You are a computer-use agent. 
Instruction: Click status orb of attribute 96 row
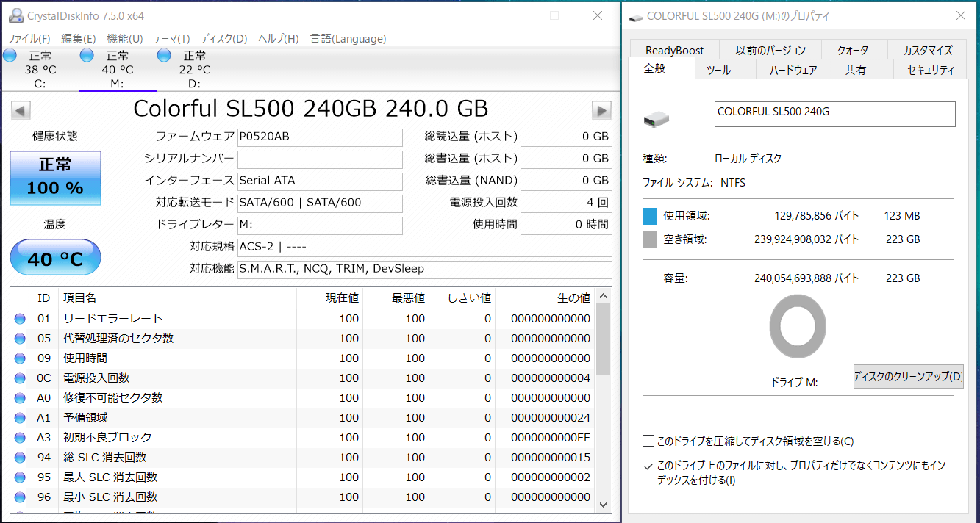[20, 497]
